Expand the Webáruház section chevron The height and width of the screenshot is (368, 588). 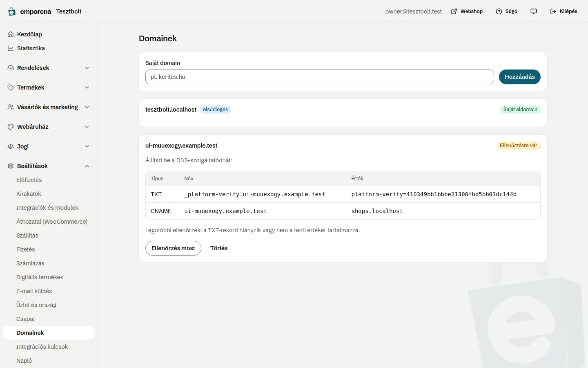click(x=87, y=127)
